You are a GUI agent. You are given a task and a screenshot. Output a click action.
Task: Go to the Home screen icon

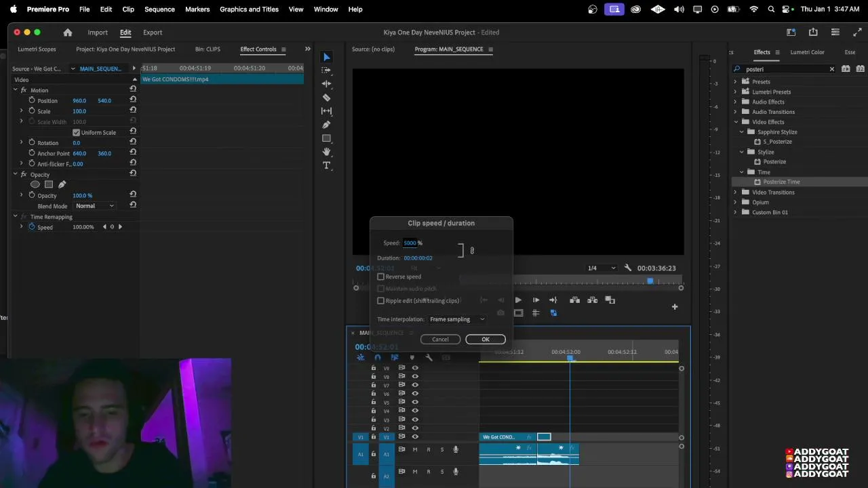(x=68, y=33)
